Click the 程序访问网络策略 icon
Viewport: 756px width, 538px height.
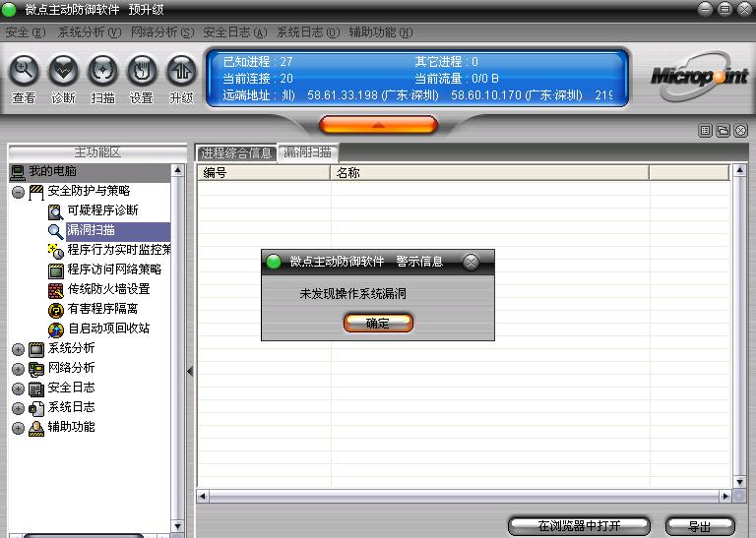point(55,270)
